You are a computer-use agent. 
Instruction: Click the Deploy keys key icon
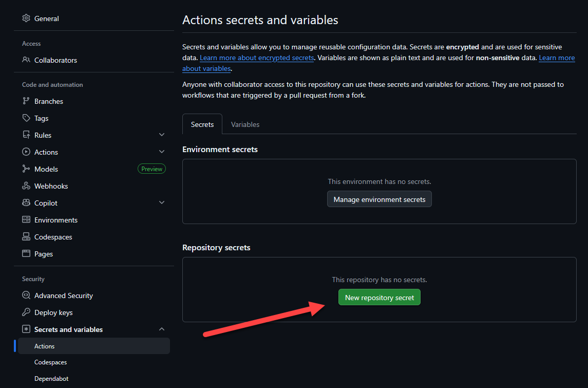pyautogui.click(x=26, y=312)
